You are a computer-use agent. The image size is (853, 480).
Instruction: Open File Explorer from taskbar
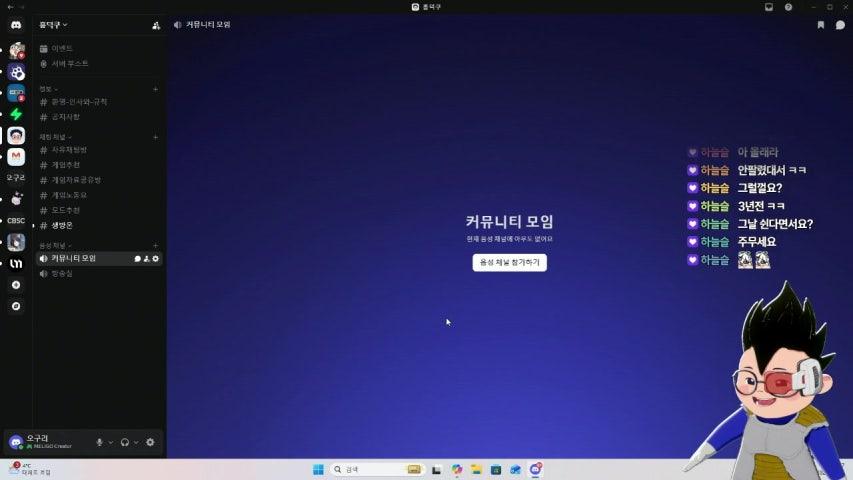click(x=476, y=469)
